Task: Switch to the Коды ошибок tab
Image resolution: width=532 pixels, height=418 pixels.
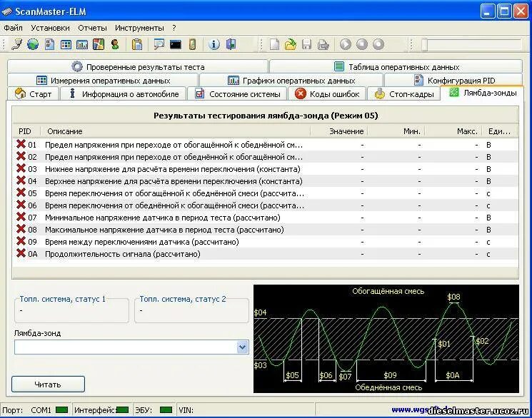Action: pos(327,94)
